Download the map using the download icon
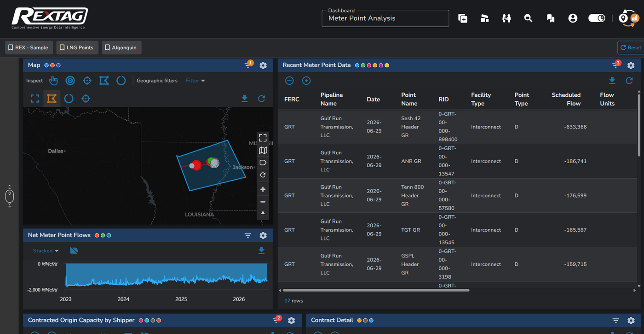Screen dimensions: 644x334 244,99
